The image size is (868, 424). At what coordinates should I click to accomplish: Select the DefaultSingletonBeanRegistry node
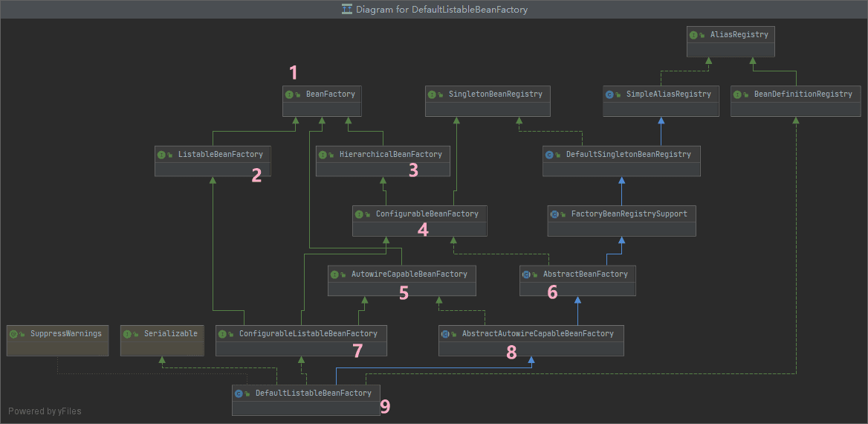622,161
